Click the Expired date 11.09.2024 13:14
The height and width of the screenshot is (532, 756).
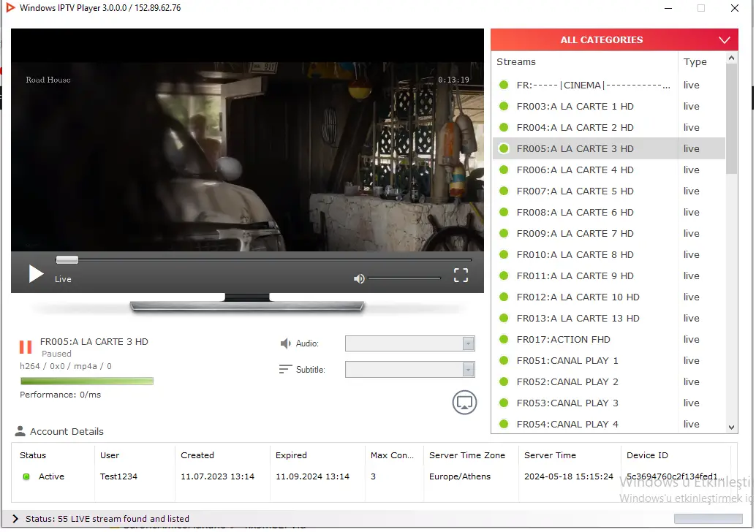click(313, 477)
